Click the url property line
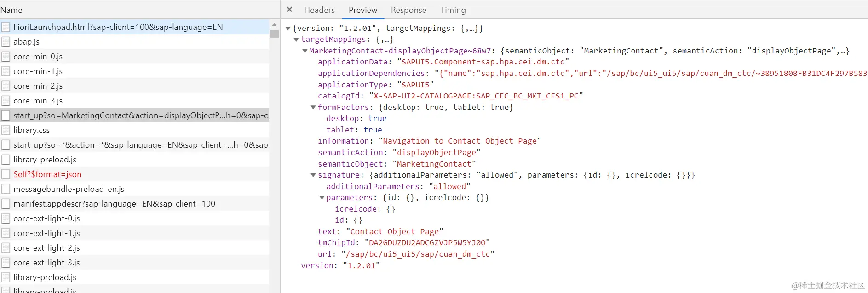This screenshot has width=868, height=293. 406,254
